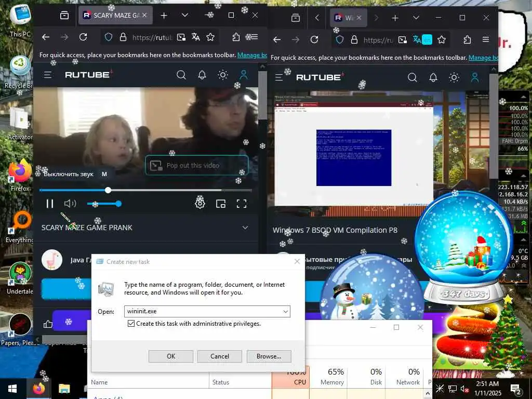Screen dimensions: 532x399
Task: Enter fullscreen on the left video
Action: click(242, 204)
